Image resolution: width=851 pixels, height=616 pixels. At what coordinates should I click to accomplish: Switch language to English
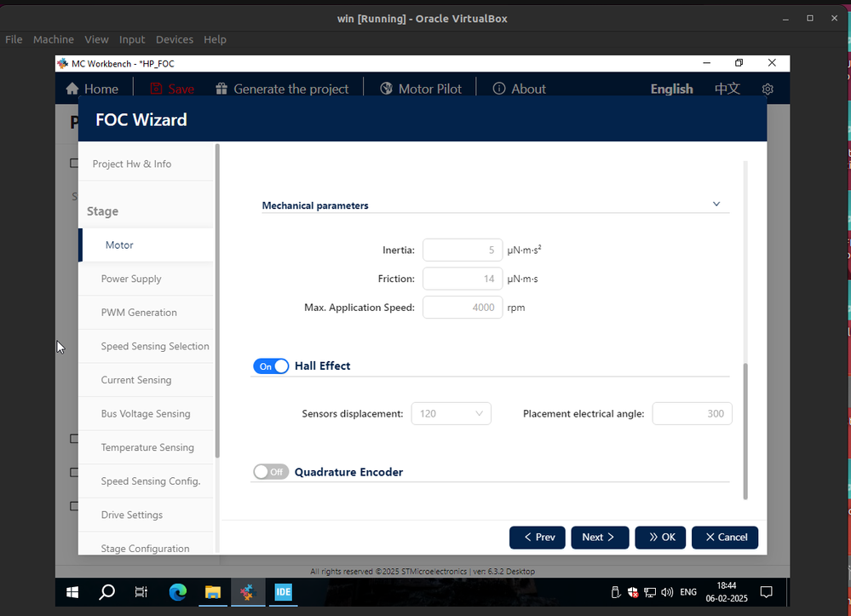[672, 89]
